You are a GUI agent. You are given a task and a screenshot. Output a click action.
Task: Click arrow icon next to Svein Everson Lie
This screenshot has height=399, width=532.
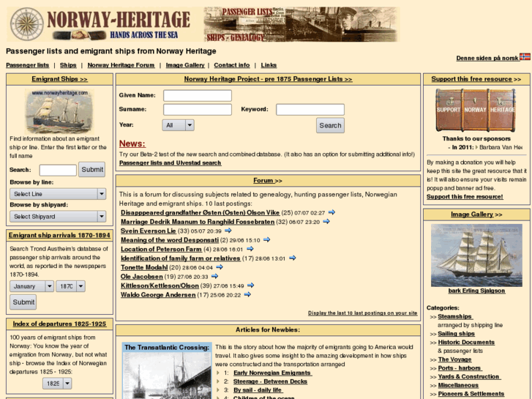point(228,231)
